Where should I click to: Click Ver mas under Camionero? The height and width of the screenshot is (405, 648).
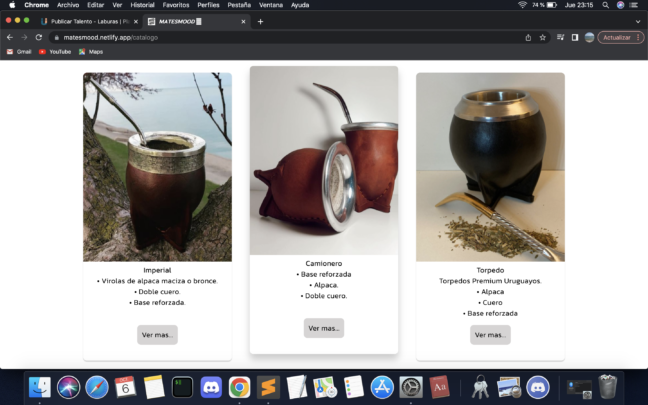(323, 328)
